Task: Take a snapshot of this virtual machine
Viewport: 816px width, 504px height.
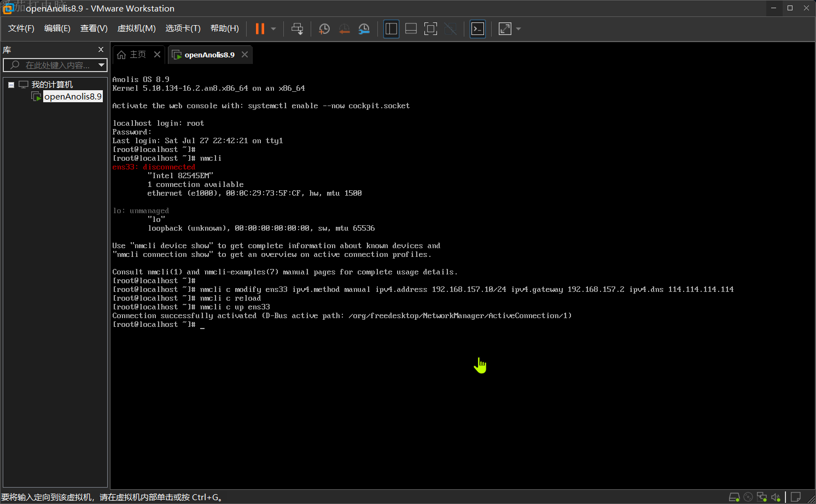Action: tap(324, 29)
